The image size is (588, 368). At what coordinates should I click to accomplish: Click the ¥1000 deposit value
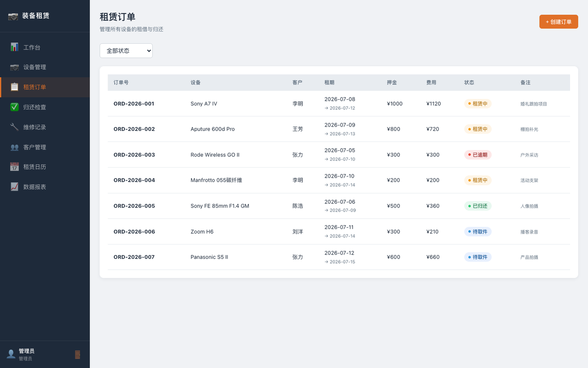tap(395, 103)
